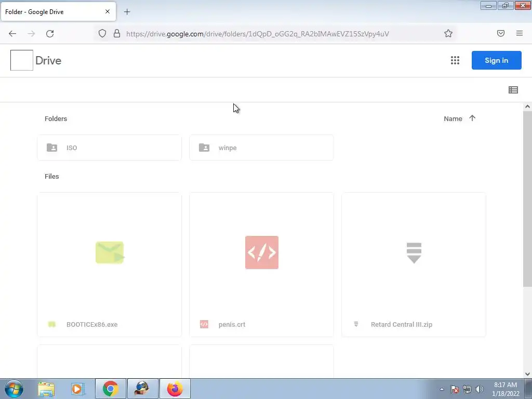Open network status tray icon
The image size is (532, 399).
coord(467,389)
